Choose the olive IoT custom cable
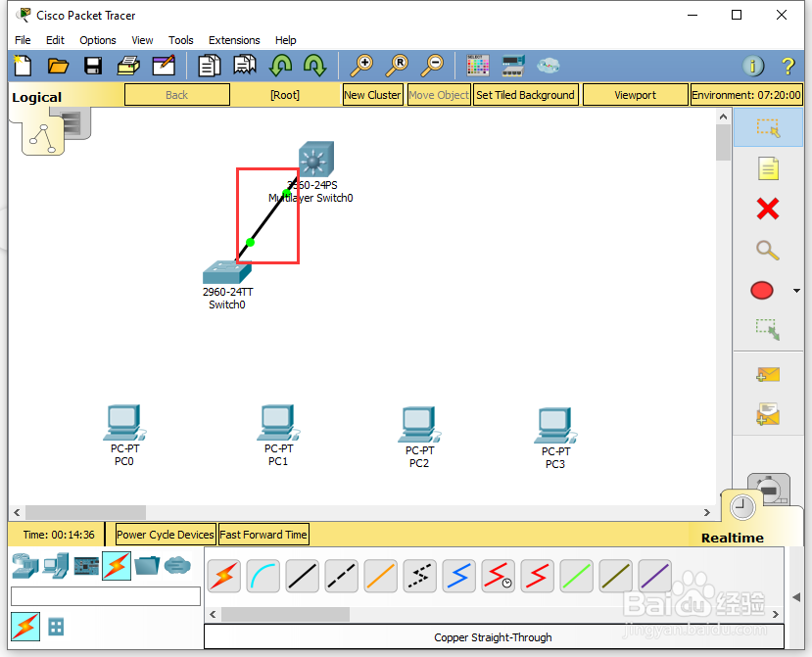The image size is (812, 657). pos(616,577)
